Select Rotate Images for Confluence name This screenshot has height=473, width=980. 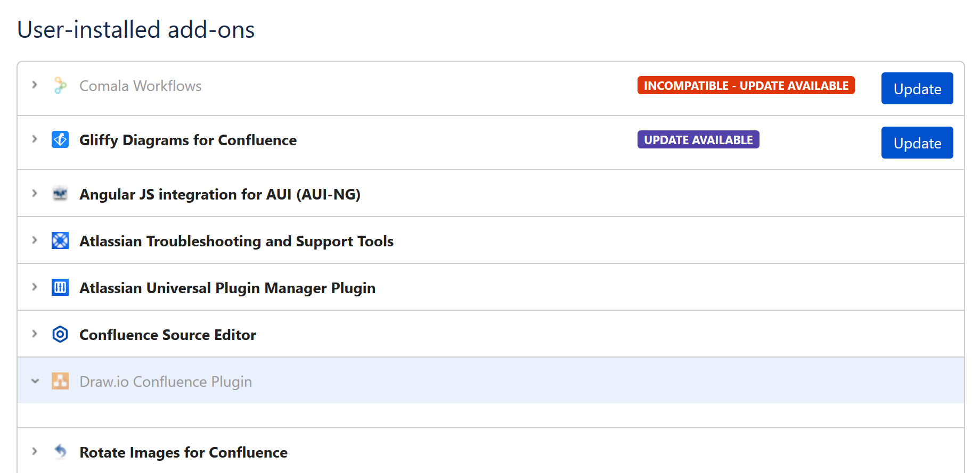(183, 452)
